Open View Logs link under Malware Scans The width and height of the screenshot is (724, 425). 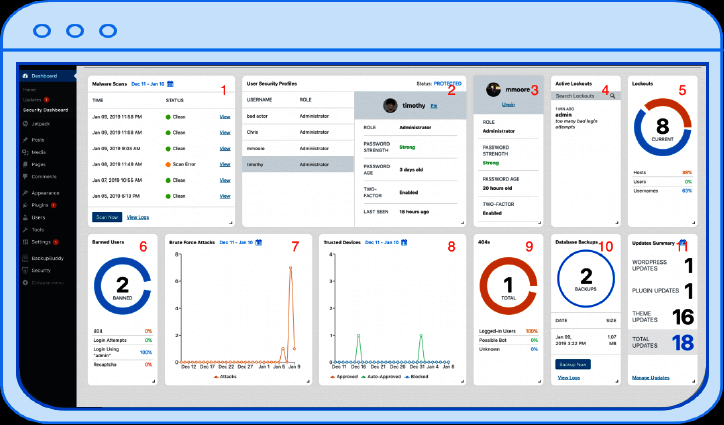[x=138, y=217]
